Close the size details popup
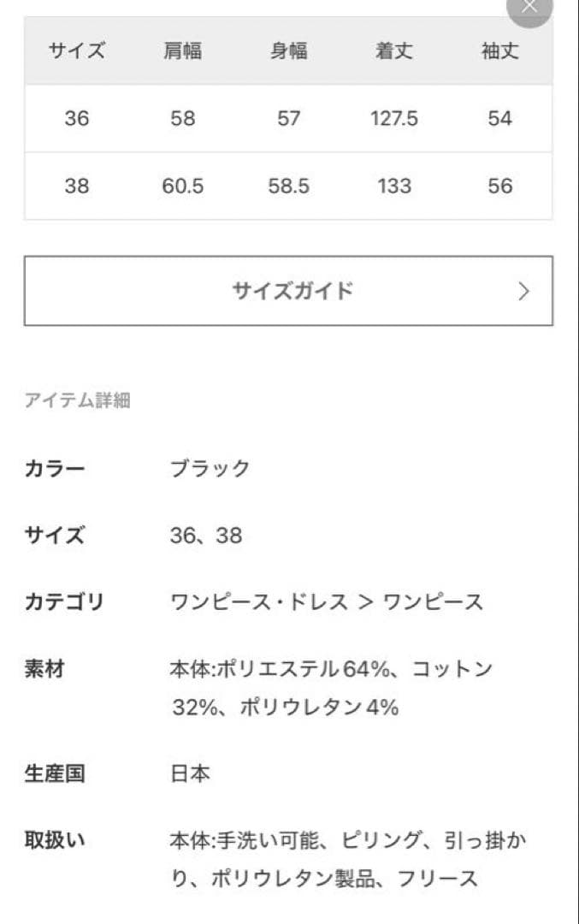The image size is (579, 924). (529, 7)
